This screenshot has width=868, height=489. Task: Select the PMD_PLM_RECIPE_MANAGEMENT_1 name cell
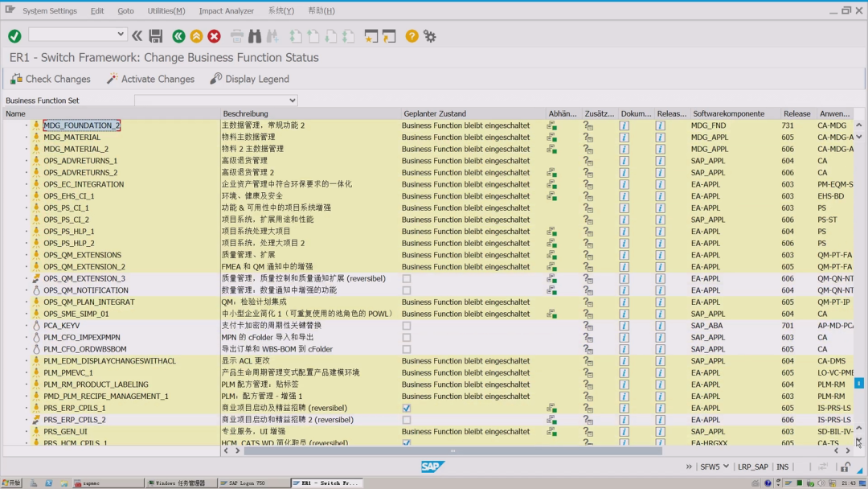tap(106, 396)
